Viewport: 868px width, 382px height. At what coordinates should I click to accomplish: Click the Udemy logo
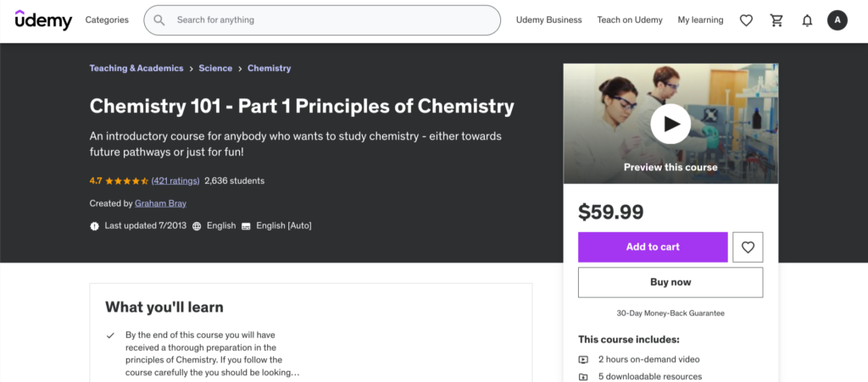point(43,20)
